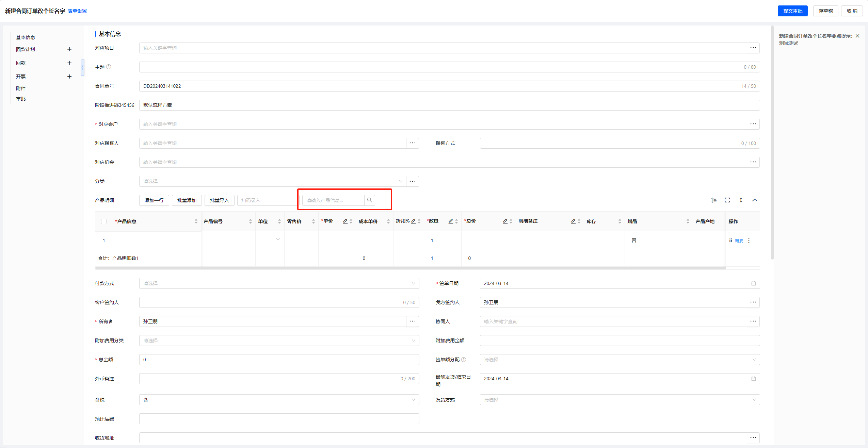Sort by 产品信息 column arrows

coord(196,221)
